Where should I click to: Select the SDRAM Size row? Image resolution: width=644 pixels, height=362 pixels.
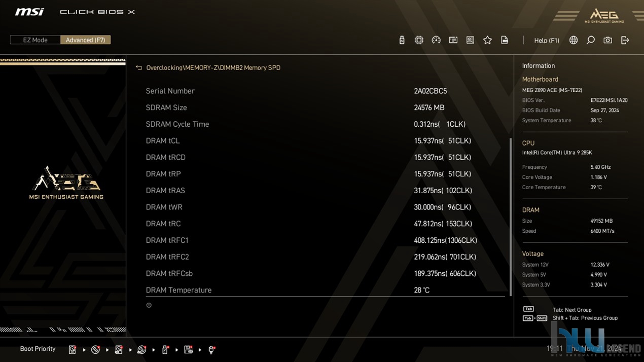pyautogui.click(x=325, y=107)
